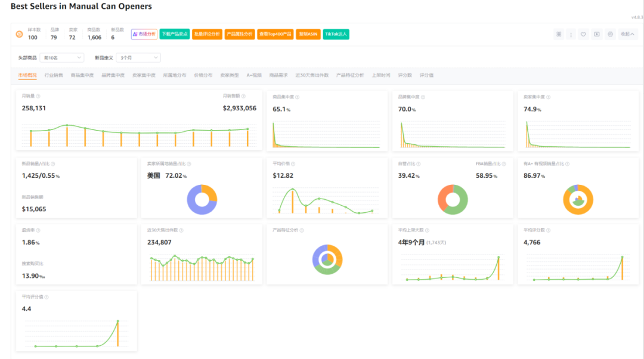
Task: Open the 头部商品 前10名 dropdown
Action: click(x=62, y=58)
